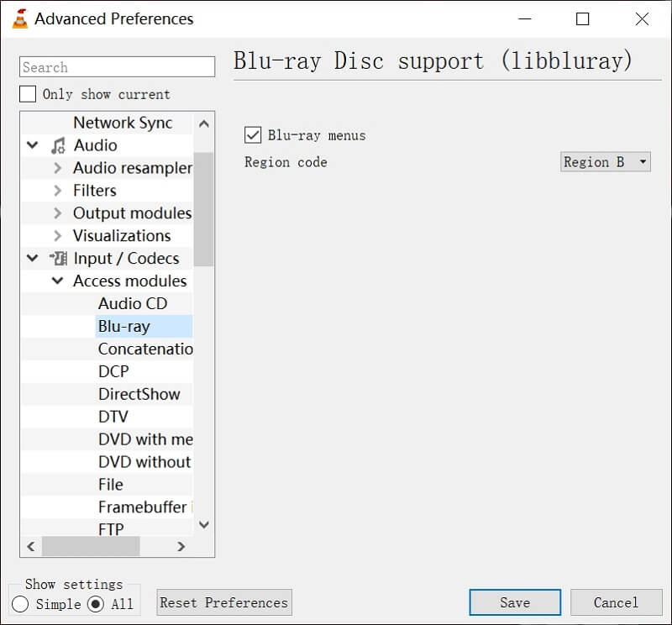
Task: Uncheck the Blu-ray menus checkbox
Action: pyautogui.click(x=253, y=135)
